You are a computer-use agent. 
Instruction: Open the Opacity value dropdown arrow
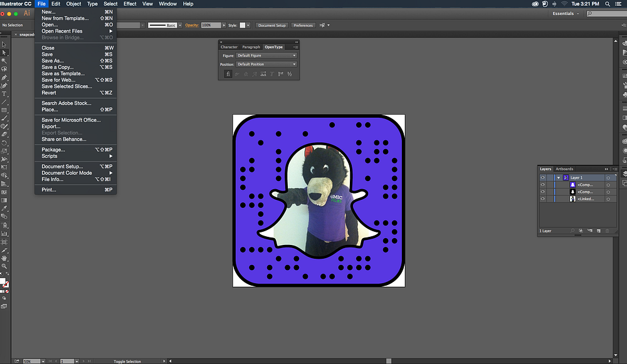[x=224, y=25]
